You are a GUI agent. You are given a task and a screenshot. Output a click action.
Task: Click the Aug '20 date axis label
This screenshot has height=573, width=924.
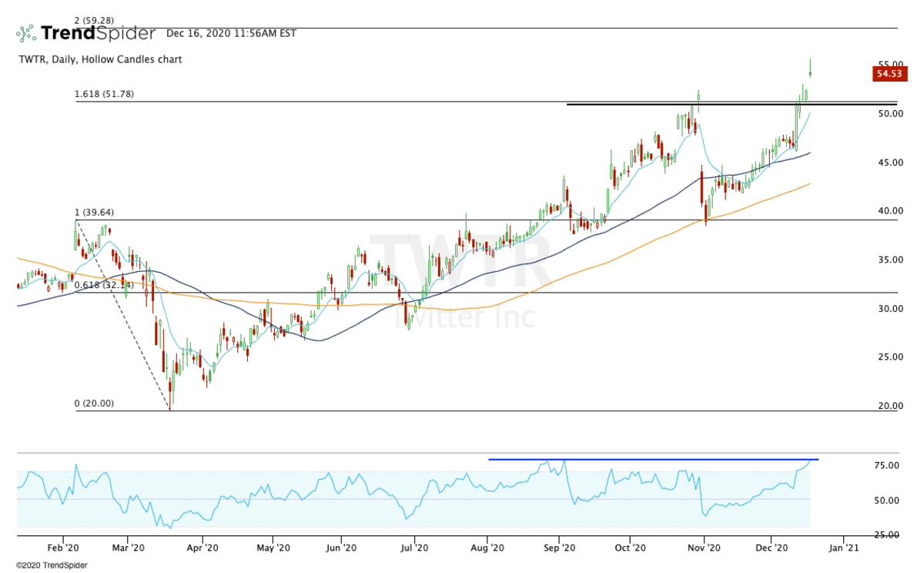pos(487,548)
